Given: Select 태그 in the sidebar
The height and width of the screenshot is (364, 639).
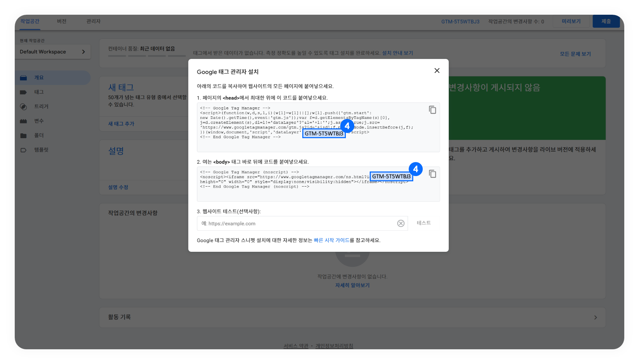Looking at the screenshot, I should 39,92.
